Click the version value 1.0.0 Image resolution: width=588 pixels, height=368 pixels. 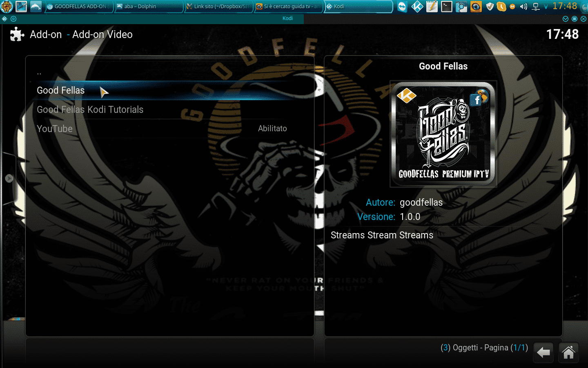(410, 217)
